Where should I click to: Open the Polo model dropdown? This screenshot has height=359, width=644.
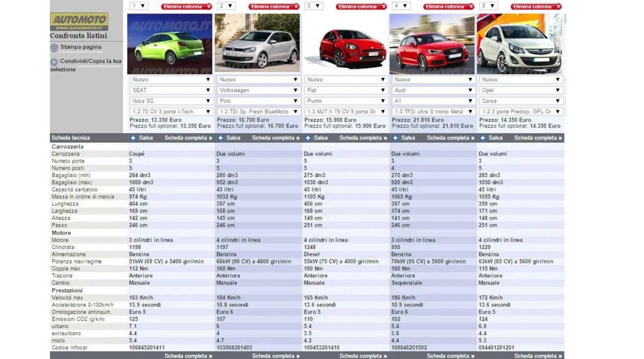pos(259,101)
